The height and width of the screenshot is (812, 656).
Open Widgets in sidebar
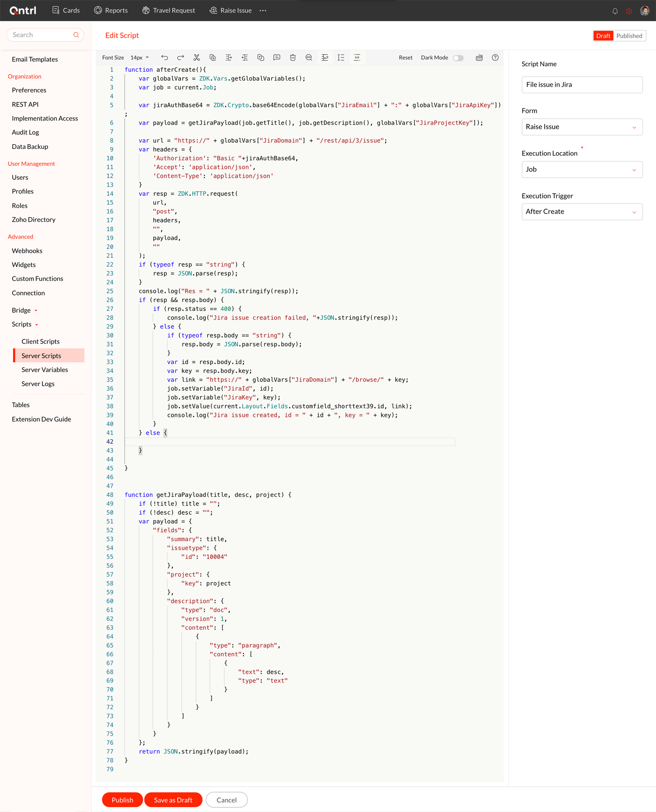pos(24,265)
